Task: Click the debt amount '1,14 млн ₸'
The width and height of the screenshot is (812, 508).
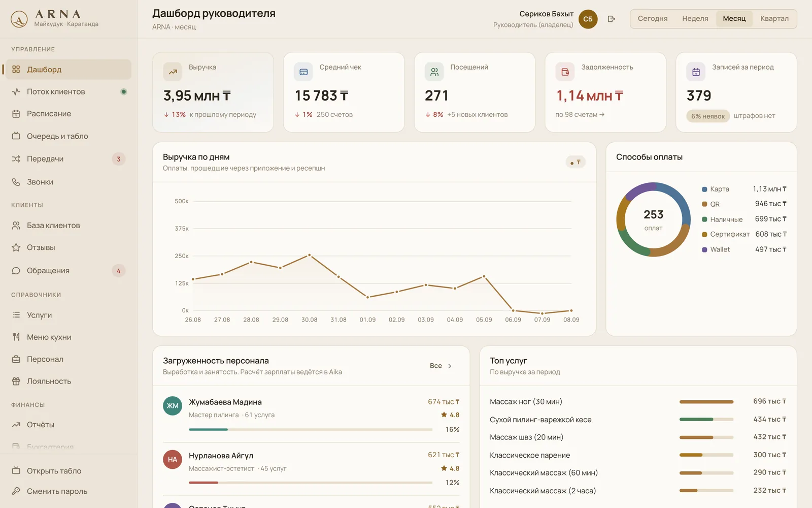Action: tap(590, 96)
